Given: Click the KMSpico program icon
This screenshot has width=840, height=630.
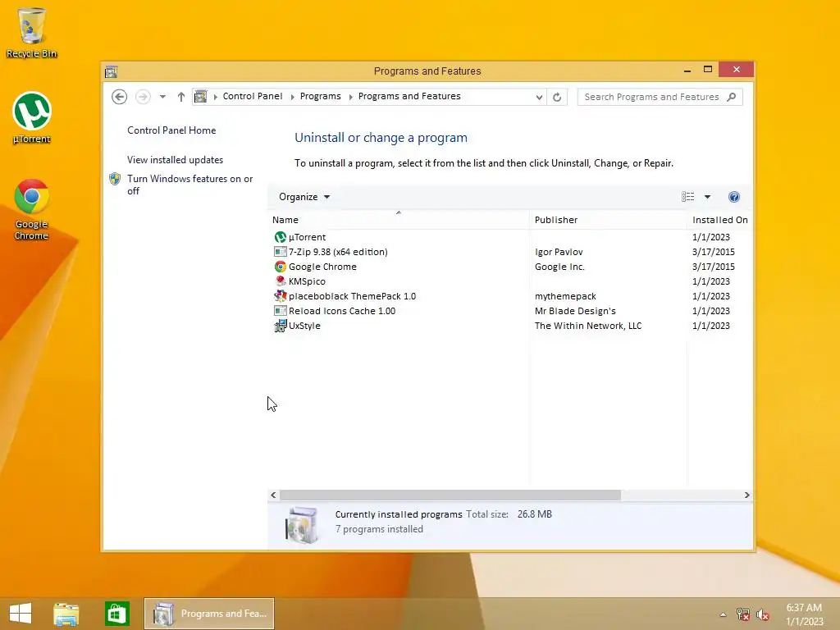Looking at the screenshot, I should (x=281, y=281).
